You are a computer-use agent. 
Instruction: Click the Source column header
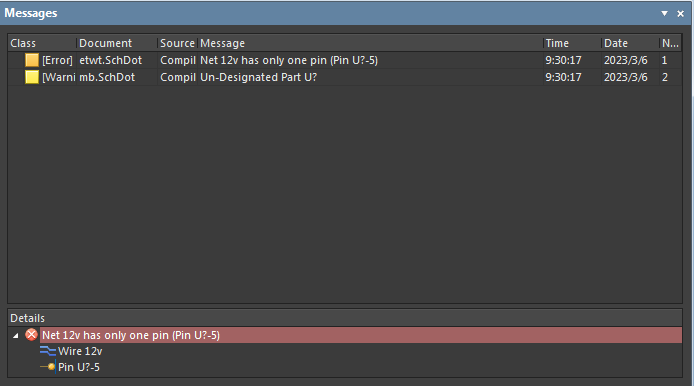click(177, 43)
